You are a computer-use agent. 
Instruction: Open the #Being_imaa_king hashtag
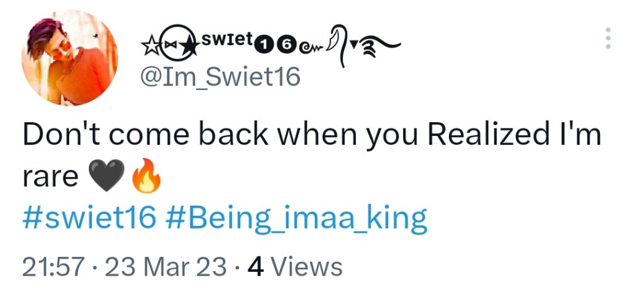pos(297,218)
